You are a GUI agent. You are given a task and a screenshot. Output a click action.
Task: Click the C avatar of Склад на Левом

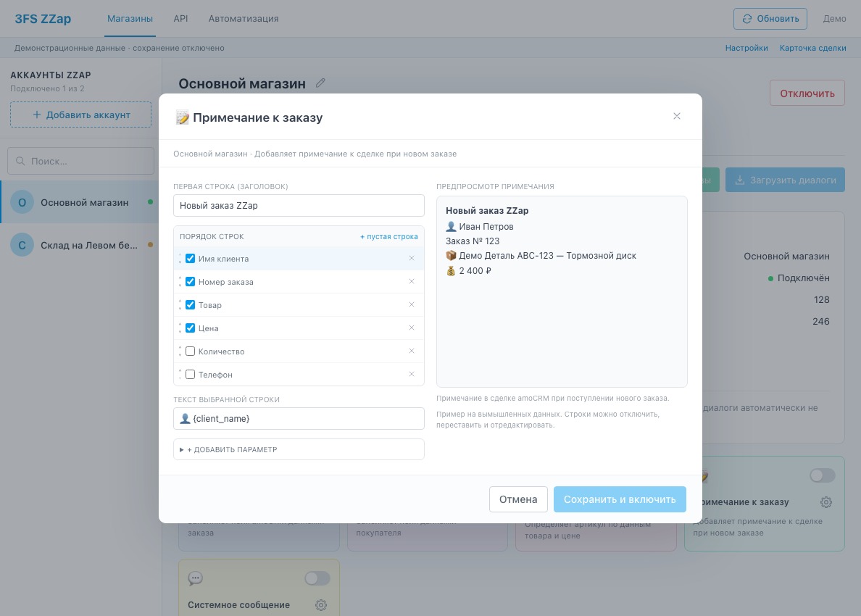pos(22,245)
